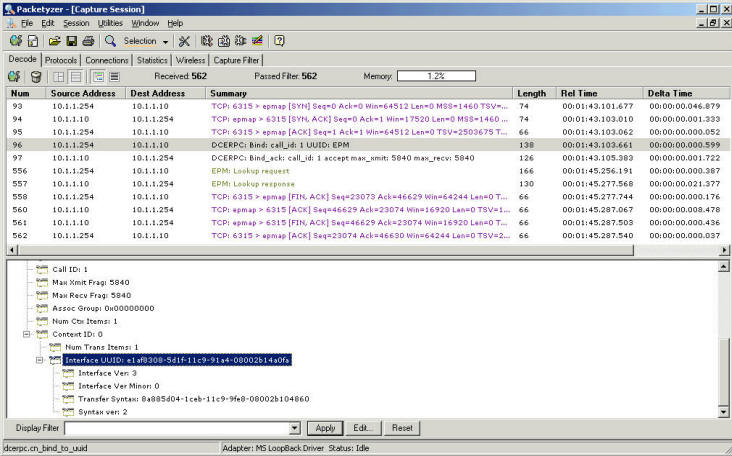
Task: Click the decode tree vertical scrollbar down arrow
Action: point(723,412)
